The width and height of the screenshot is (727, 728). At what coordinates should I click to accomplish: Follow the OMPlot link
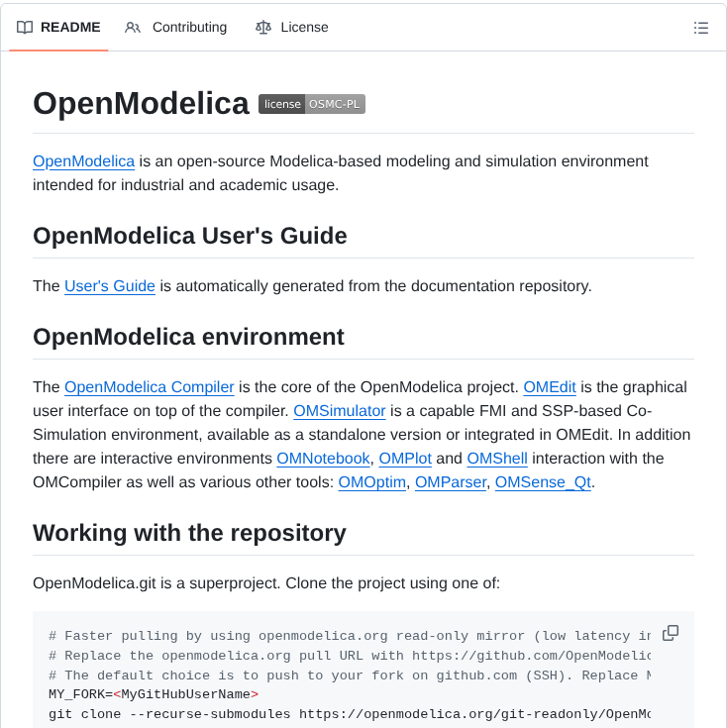[405, 459]
